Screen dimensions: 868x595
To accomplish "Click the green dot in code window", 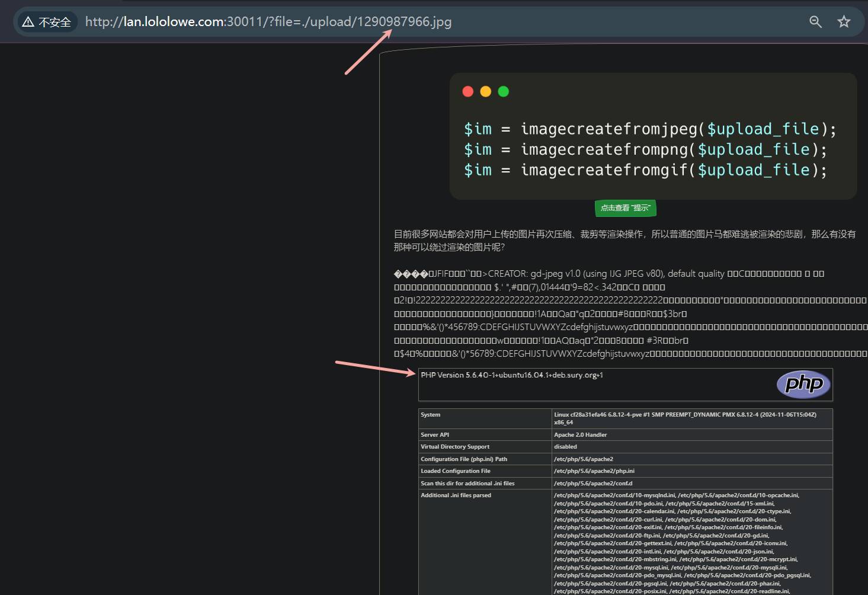I will click(504, 91).
